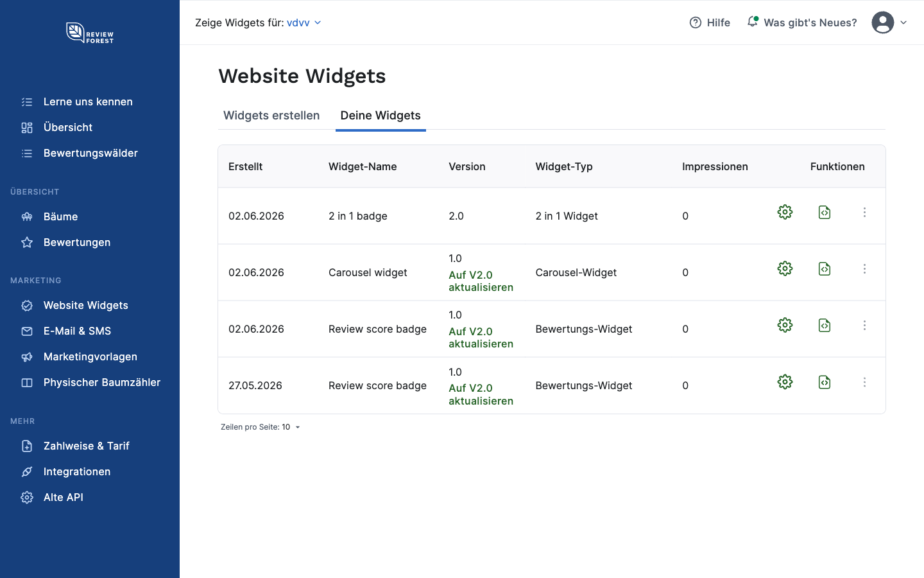The image size is (924, 578).
Task: Open settings gear for 27.05.2026 Review score badge
Action: [x=785, y=382]
